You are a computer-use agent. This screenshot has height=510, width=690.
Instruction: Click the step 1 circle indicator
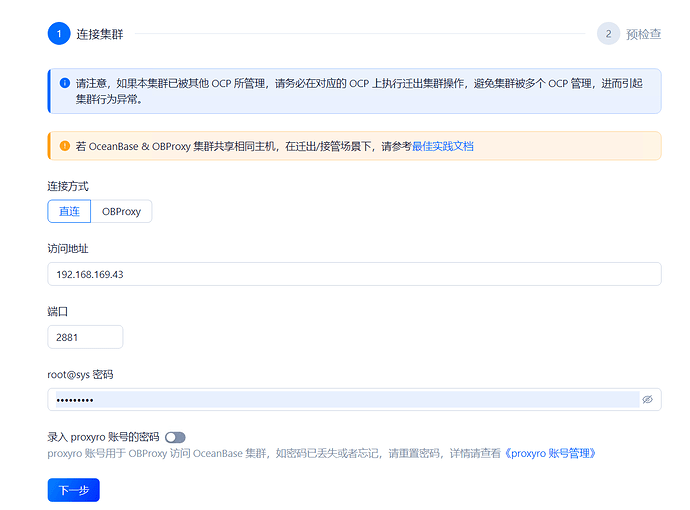tap(59, 33)
